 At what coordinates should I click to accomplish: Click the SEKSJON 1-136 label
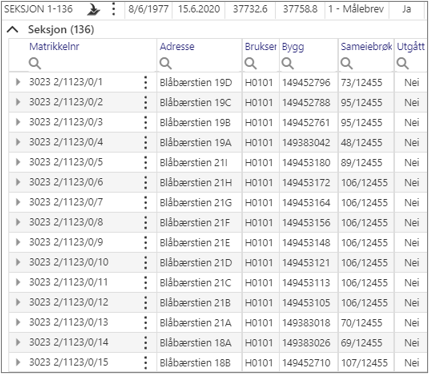(x=38, y=9)
